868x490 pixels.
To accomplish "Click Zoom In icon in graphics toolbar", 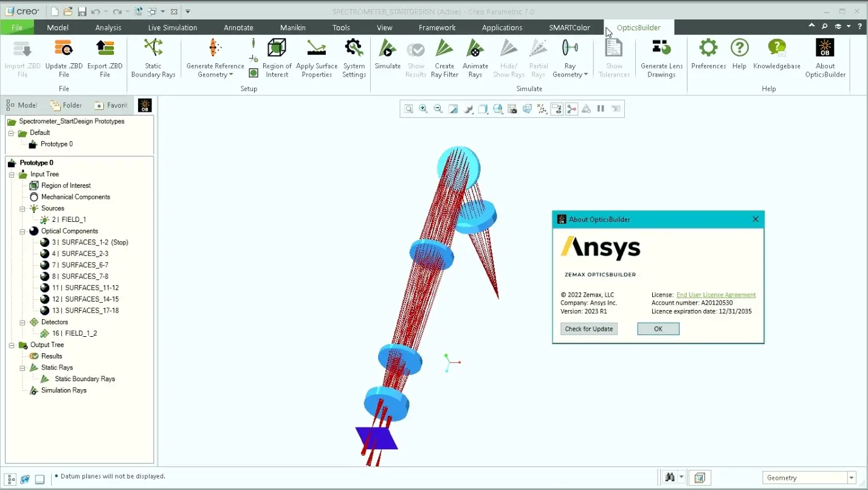I will point(424,109).
